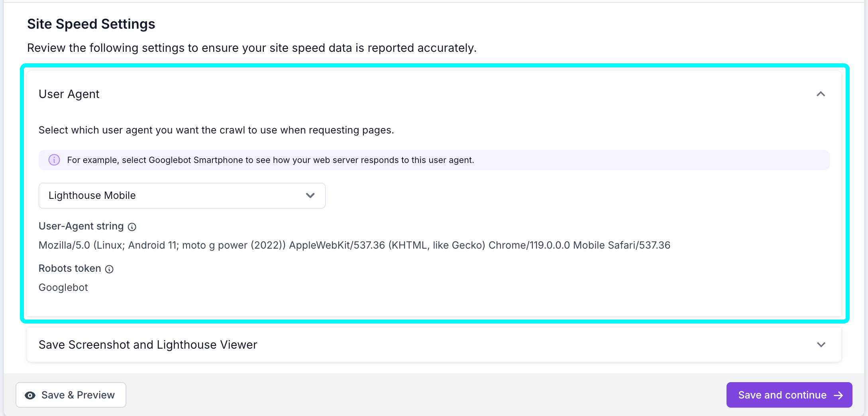Click the info icon in the purple notice banner
The image size is (868, 416).
tap(54, 160)
